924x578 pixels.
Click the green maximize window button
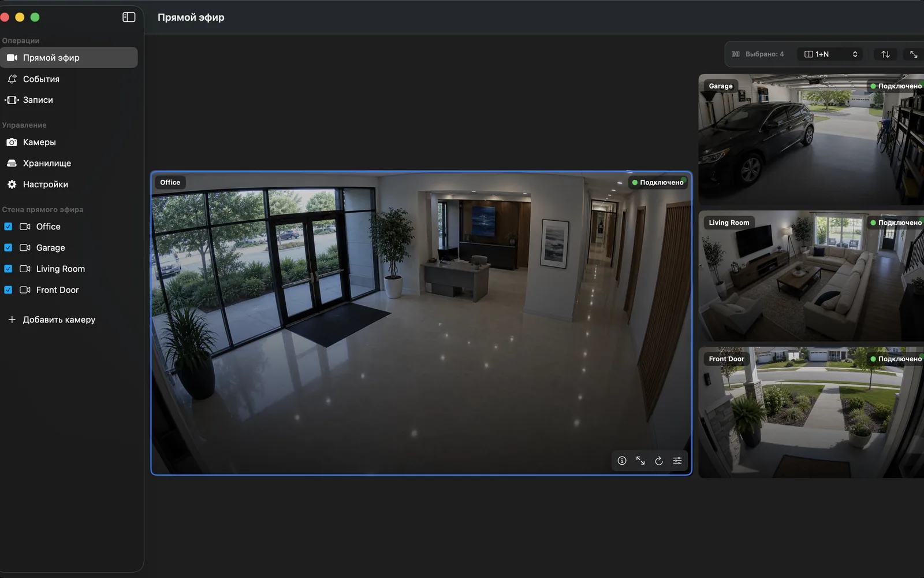pyautogui.click(x=35, y=17)
